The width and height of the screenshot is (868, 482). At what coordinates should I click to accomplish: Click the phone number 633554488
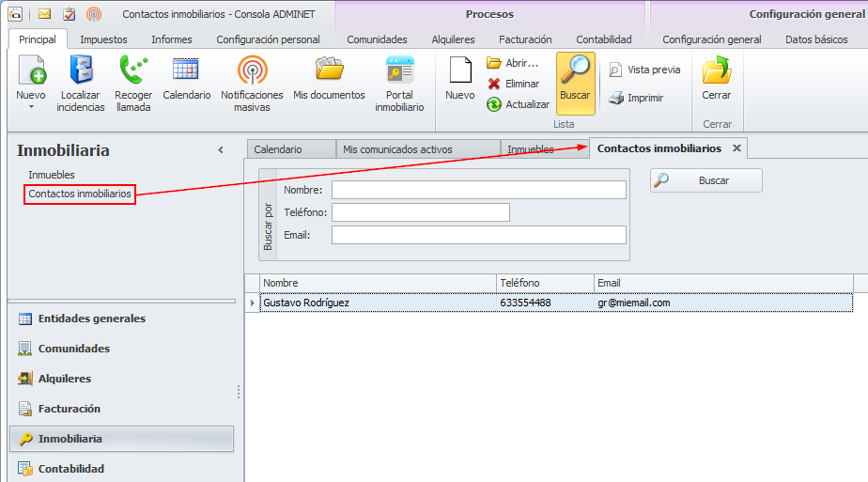525,303
